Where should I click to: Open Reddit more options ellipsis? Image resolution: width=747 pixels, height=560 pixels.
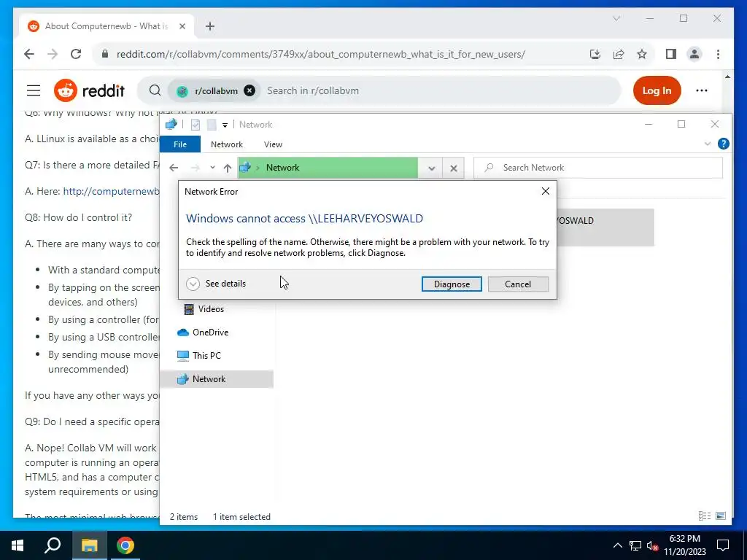[701, 90]
